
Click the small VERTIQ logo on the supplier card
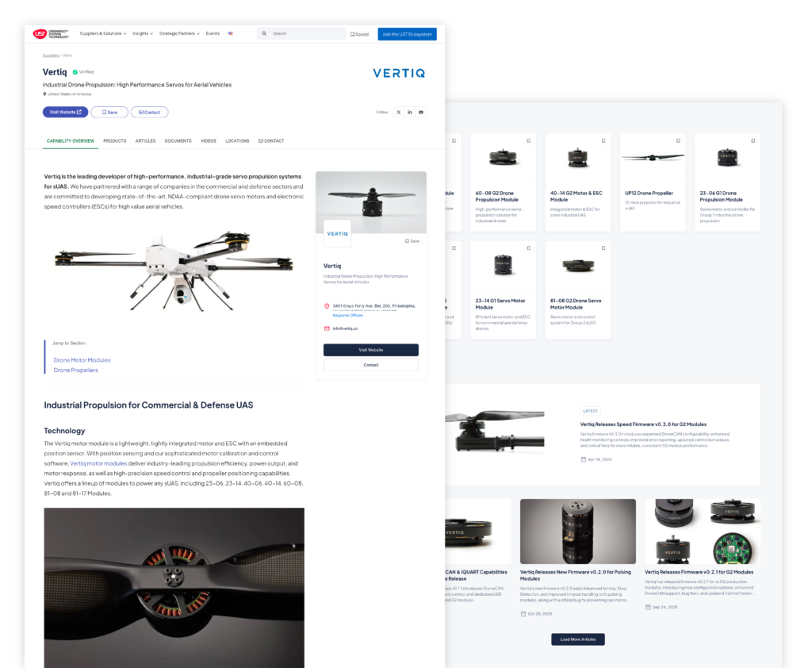point(337,234)
